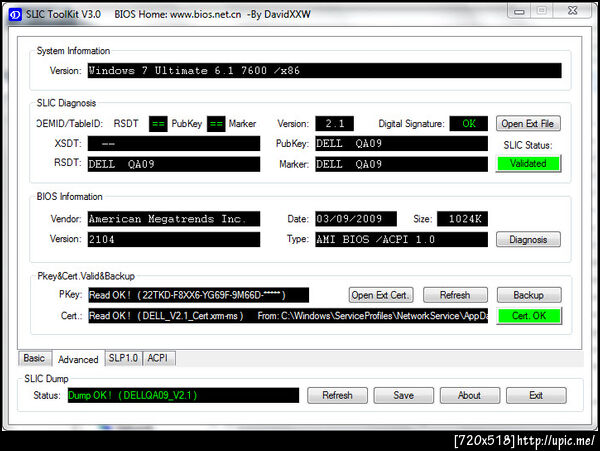Viewport: 600px width, 451px height.
Task: Click the == indicator between PubKey and Marker
Action: coord(216,124)
